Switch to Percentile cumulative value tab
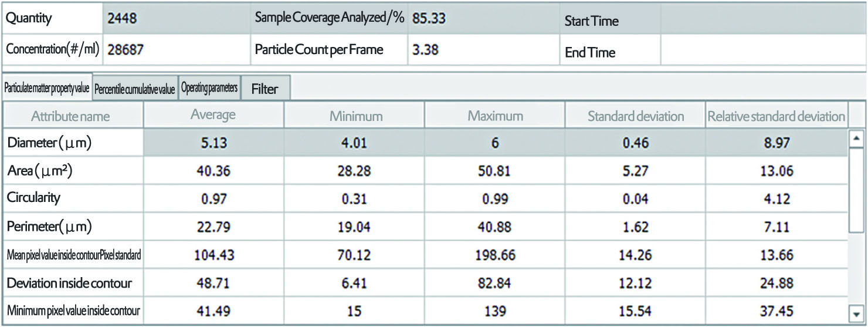The width and height of the screenshot is (868, 327). click(x=134, y=89)
